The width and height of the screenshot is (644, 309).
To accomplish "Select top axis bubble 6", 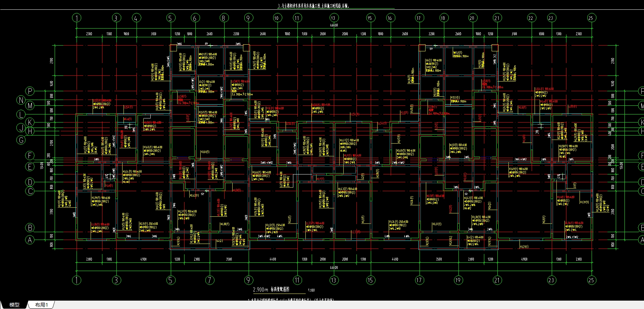I will coord(195,18).
